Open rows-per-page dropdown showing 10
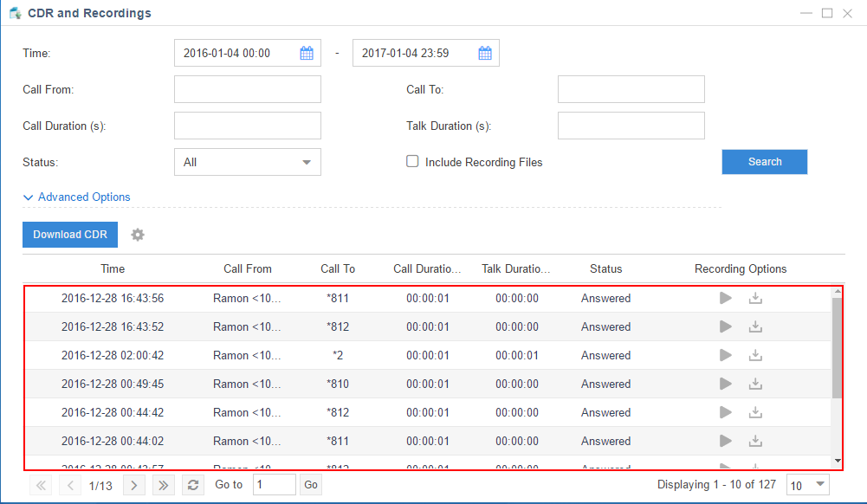 pyautogui.click(x=807, y=485)
